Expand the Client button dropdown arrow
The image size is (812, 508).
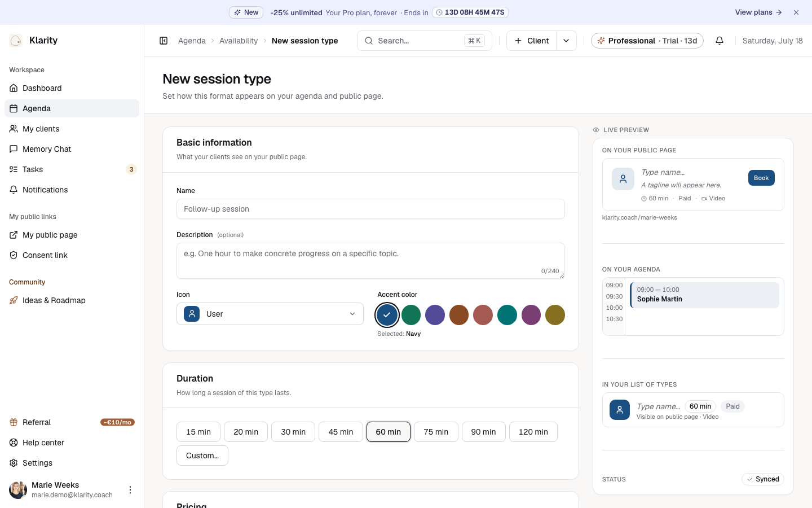pos(566,41)
